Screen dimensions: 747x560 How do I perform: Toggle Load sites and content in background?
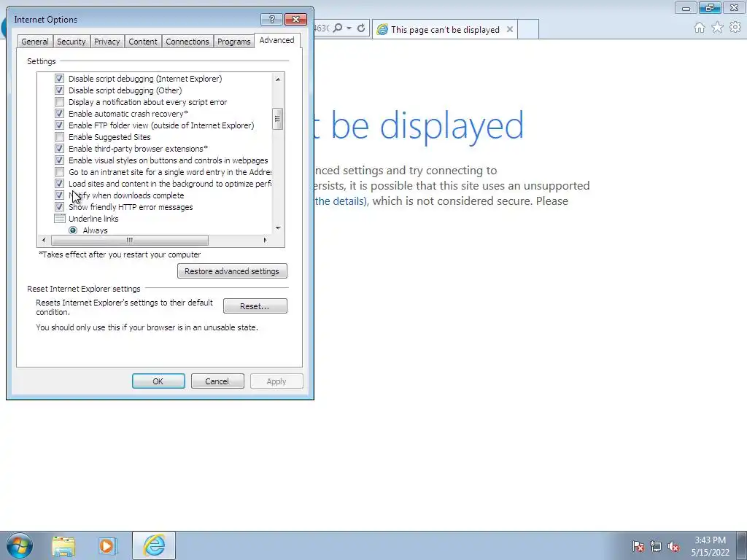tap(59, 183)
